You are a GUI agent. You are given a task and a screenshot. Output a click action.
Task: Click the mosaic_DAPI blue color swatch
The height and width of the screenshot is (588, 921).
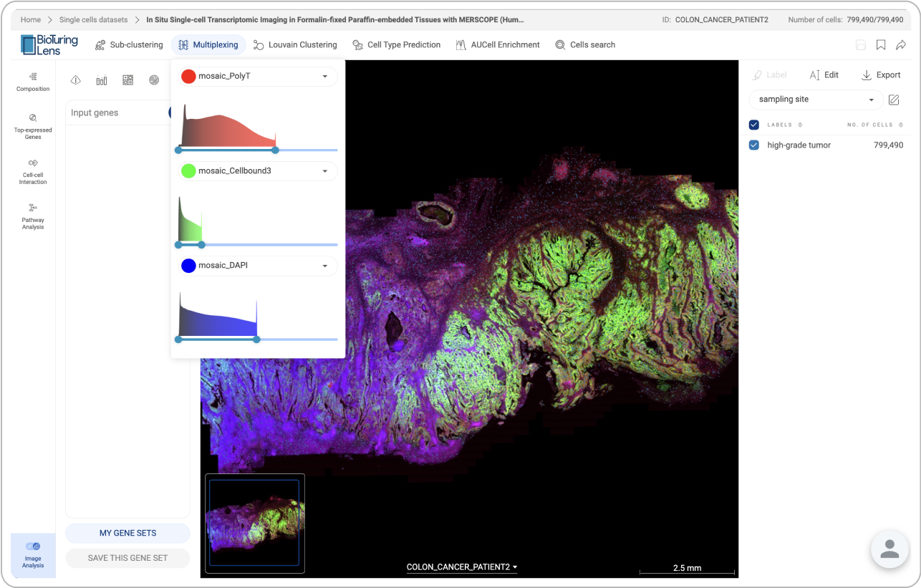pyautogui.click(x=188, y=266)
